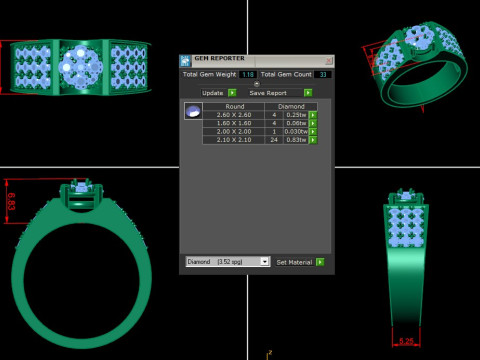Click the 6.83 height dimension label

click(x=11, y=201)
